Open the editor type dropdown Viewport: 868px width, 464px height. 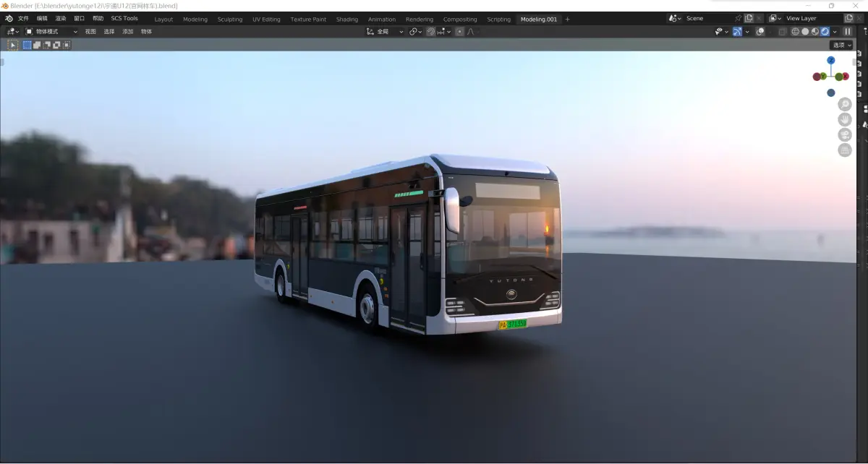[x=12, y=32]
